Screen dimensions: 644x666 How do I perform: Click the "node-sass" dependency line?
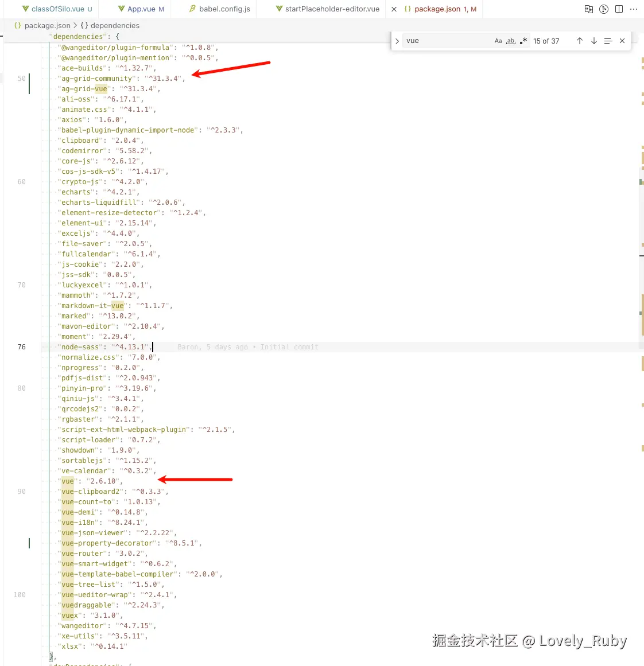104,347
